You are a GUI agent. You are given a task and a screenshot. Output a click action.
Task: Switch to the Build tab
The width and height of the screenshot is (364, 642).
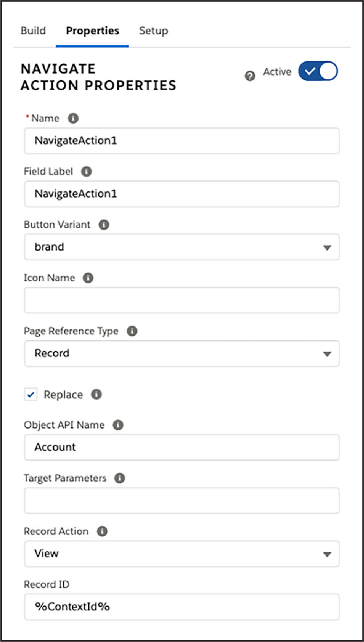33,30
